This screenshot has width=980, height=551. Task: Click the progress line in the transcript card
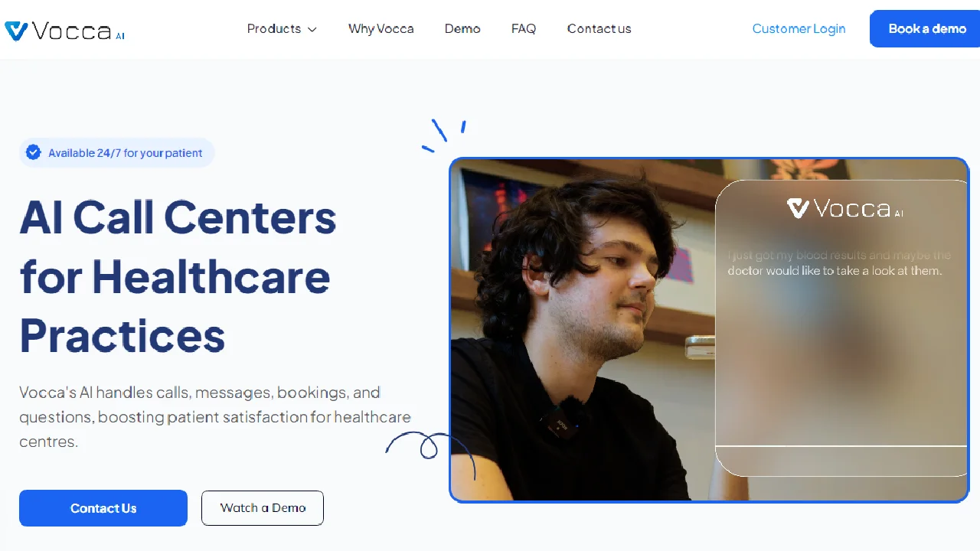coord(841,445)
